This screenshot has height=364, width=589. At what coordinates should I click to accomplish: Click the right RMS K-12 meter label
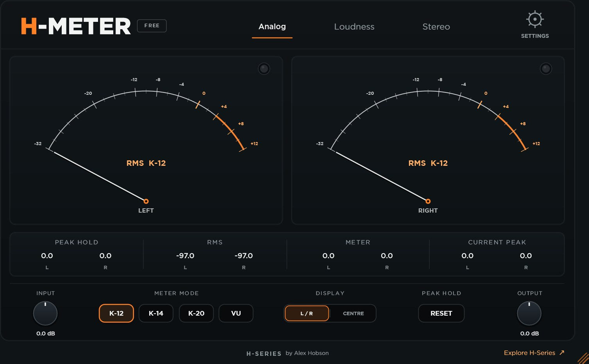click(428, 163)
